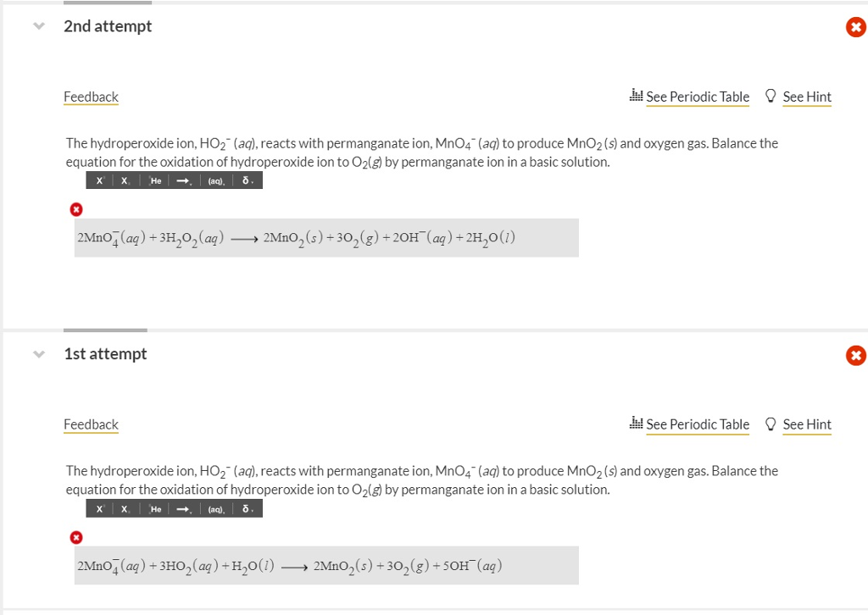Open reaction arrow dropdown in 2nd attempt toolbar
The image size is (868, 615).
(184, 181)
